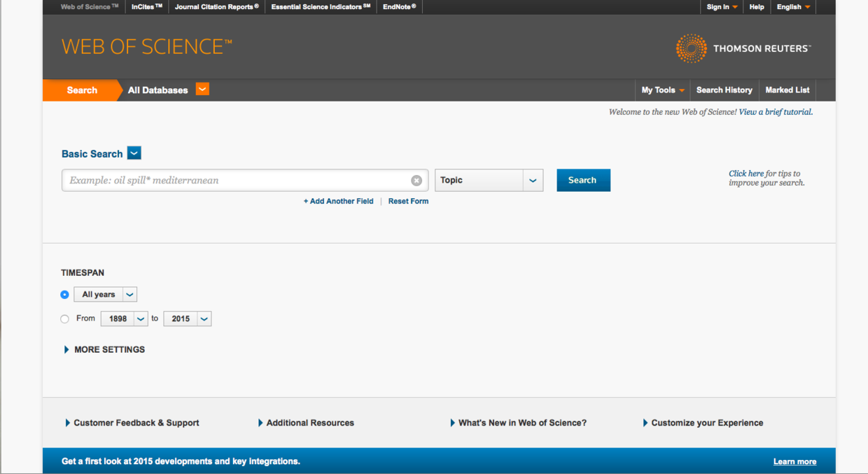Click Learn more in the blue banner
Screen dimensions: 868x474
(x=794, y=461)
